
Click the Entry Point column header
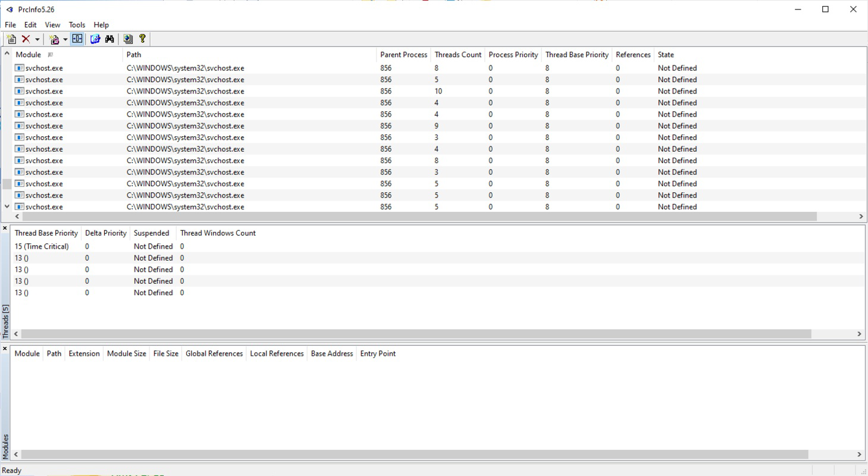click(378, 353)
